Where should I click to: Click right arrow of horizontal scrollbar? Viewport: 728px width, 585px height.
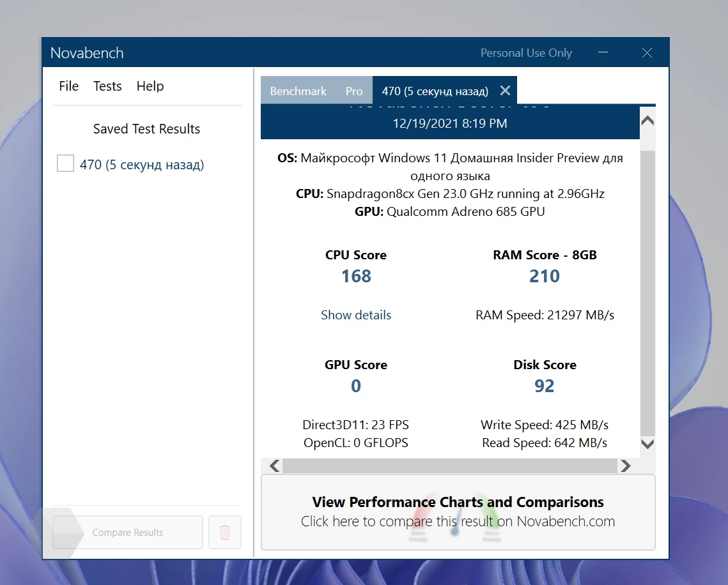(625, 466)
